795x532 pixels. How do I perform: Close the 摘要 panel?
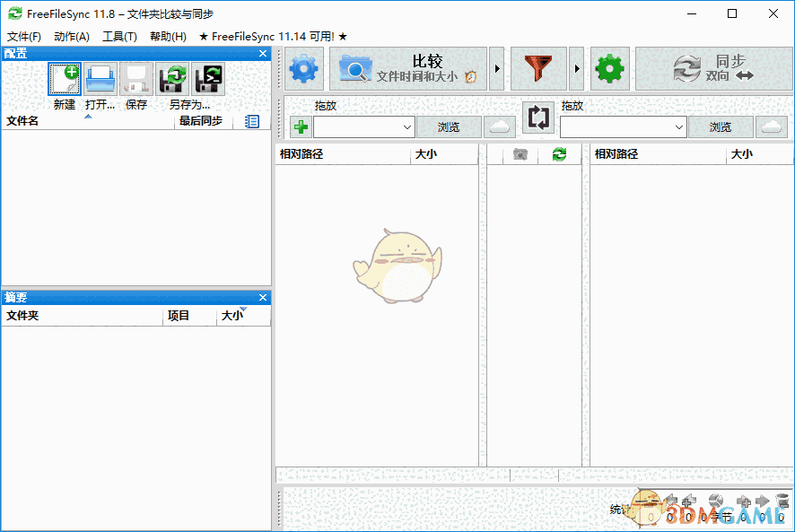tap(262, 297)
